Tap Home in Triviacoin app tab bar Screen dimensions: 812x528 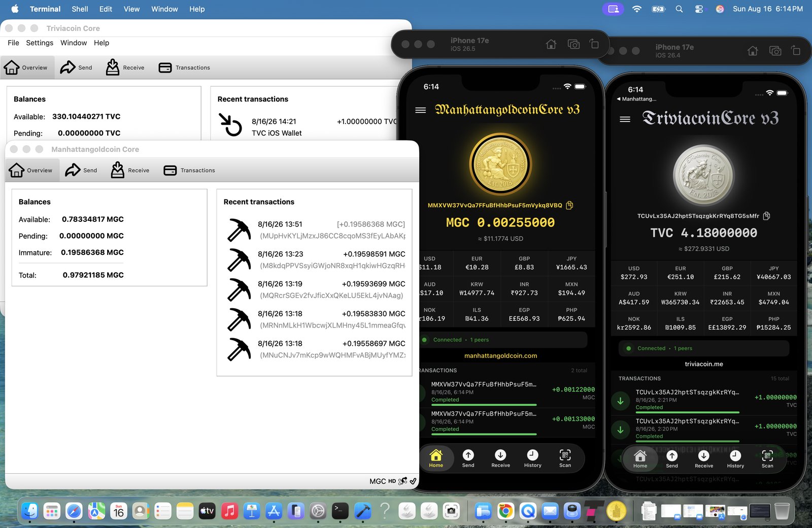coord(640,459)
